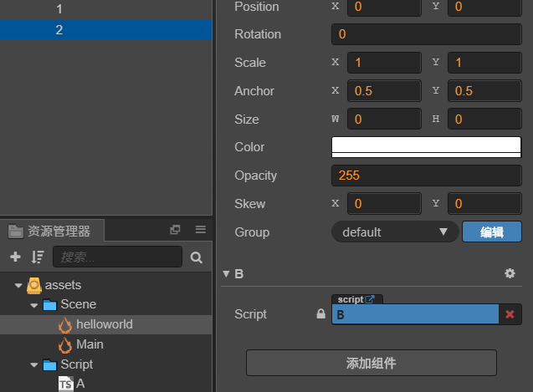Click the plus icon to create asset

[15, 257]
